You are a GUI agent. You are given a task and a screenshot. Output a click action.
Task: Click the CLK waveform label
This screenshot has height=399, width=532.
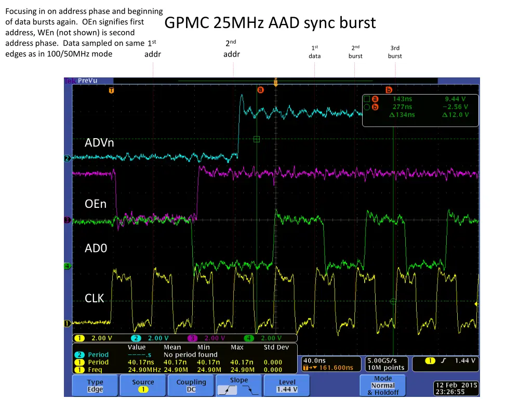pos(94,298)
